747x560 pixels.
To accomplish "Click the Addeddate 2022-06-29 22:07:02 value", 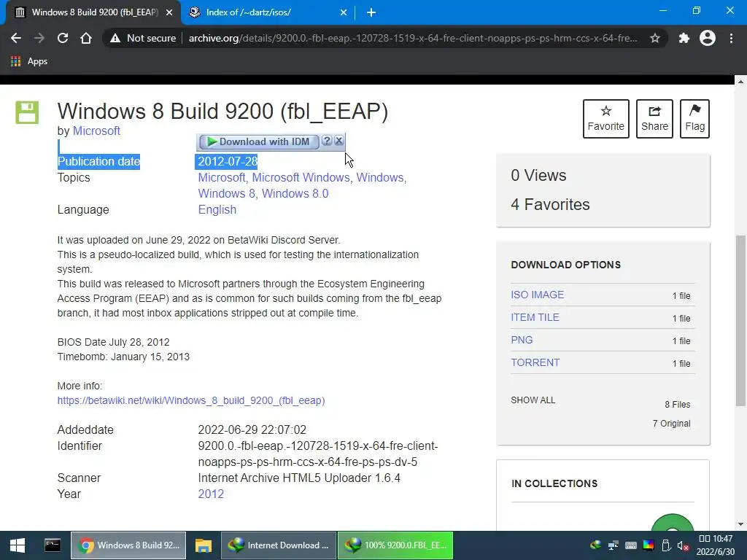I will click(x=252, y=430).
